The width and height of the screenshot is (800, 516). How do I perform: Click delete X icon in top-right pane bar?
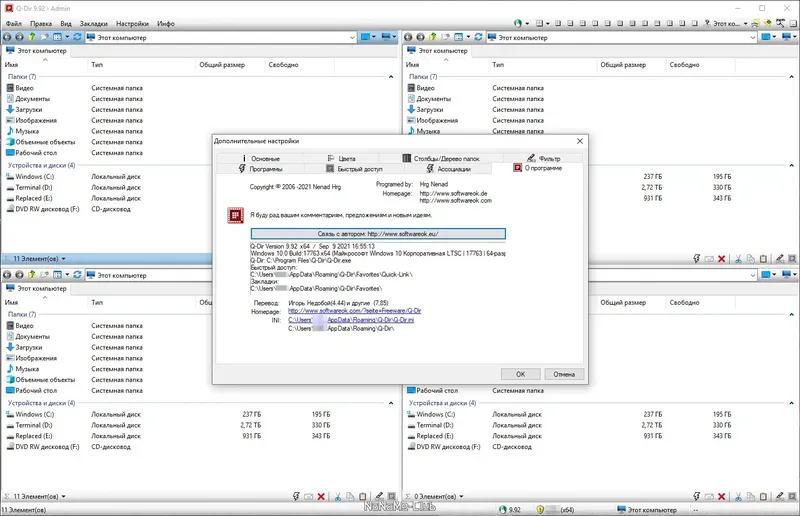pyautogui.click(x=721, y=259)
